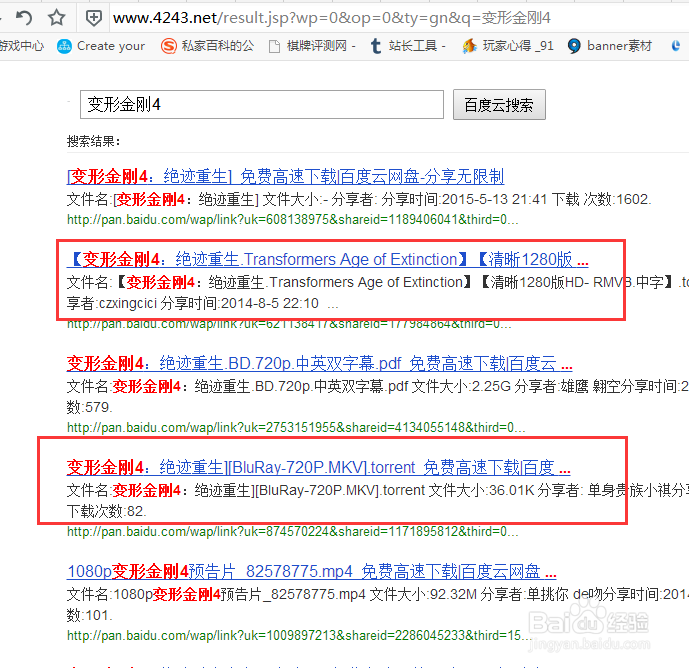Viewport: 689px width, 668px height.
Task: Click the 搜索结果 label
Action: point(94,142)
